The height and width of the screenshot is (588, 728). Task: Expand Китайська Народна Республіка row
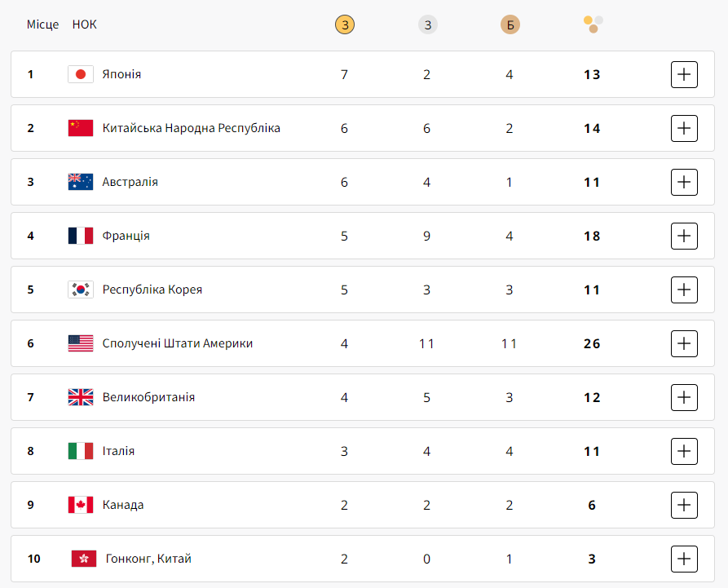(684, 128)
